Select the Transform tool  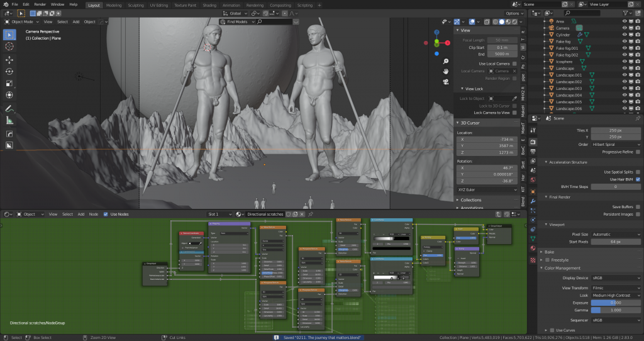pos(9,95)
